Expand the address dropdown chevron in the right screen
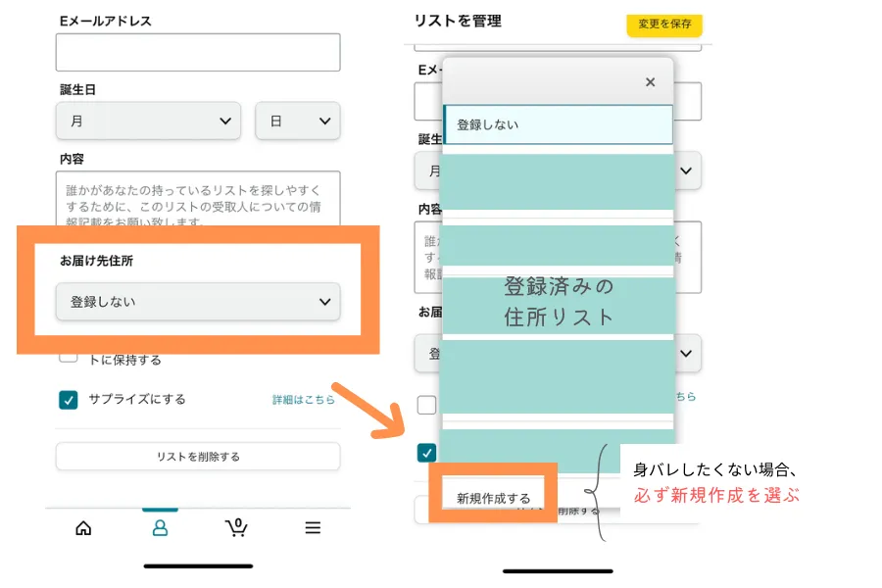 pyautogui.click(x=686, y=354)
